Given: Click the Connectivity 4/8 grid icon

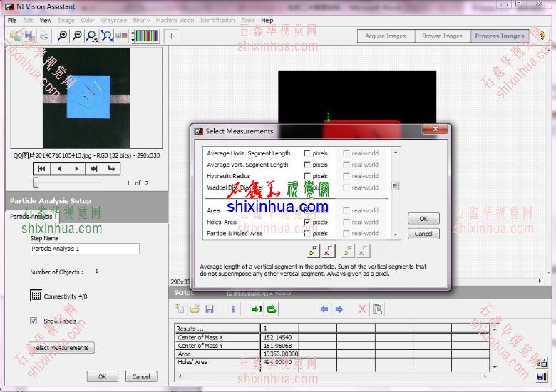Looking at the screenshot, I should [x=36, y=295].
